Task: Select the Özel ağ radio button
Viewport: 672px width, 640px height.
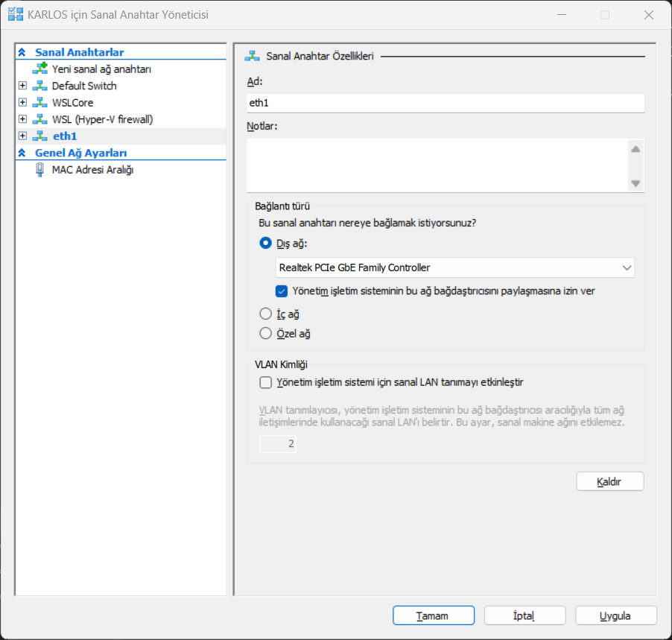Action: (265, 334)
